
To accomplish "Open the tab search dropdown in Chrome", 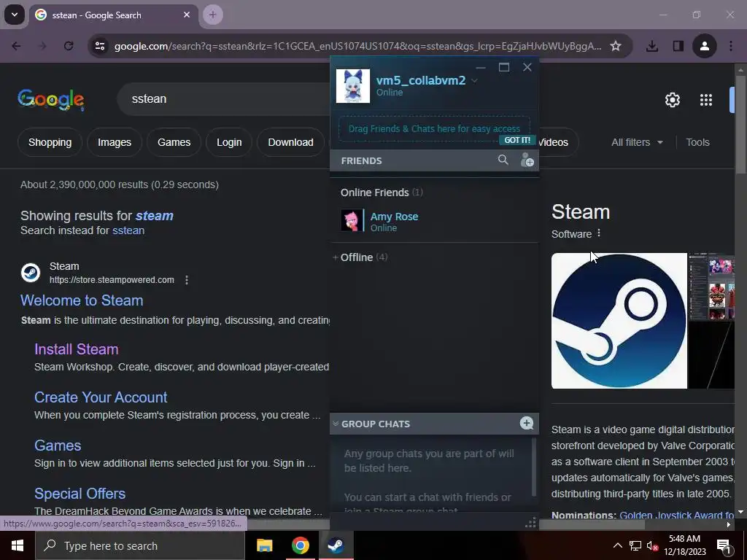I will (x=15, y=15).
